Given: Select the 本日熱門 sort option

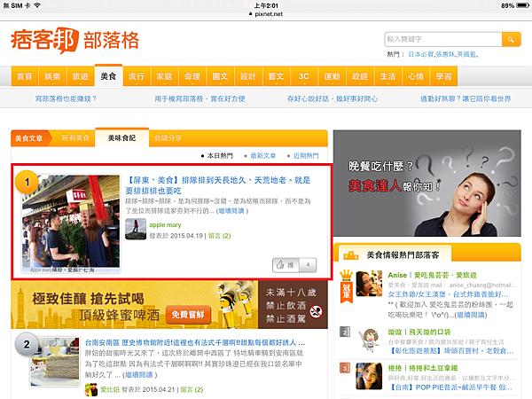Looking at the screenshot, I should pos(220,156).
